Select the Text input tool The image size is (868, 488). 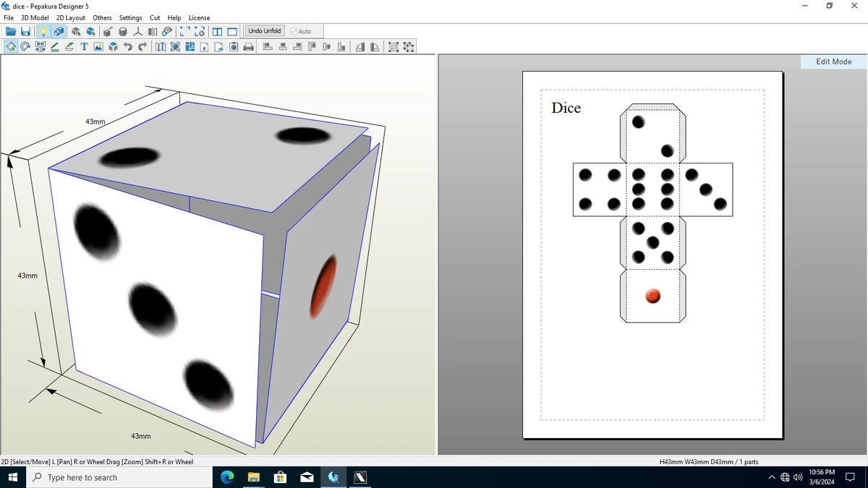pos(84,47)
